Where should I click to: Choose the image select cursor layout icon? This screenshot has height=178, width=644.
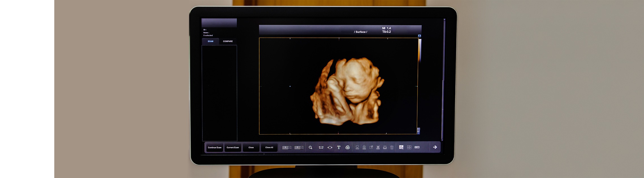(x=401, y=147)
